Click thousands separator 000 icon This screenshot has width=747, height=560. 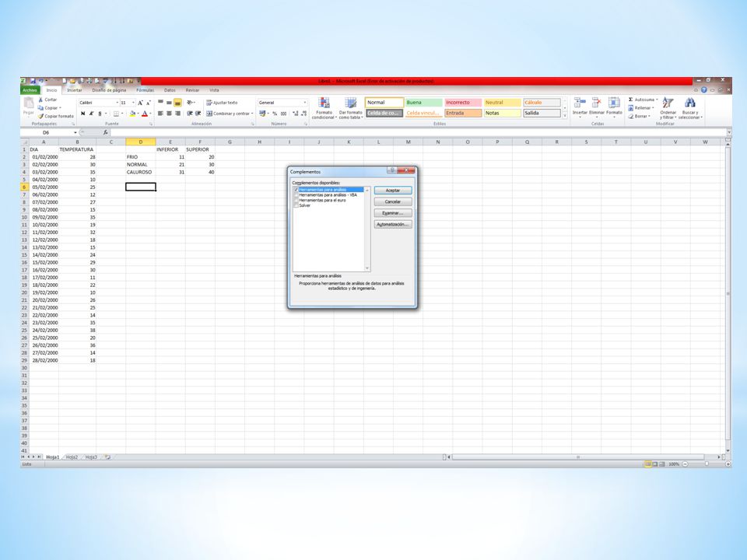[283, 114]
